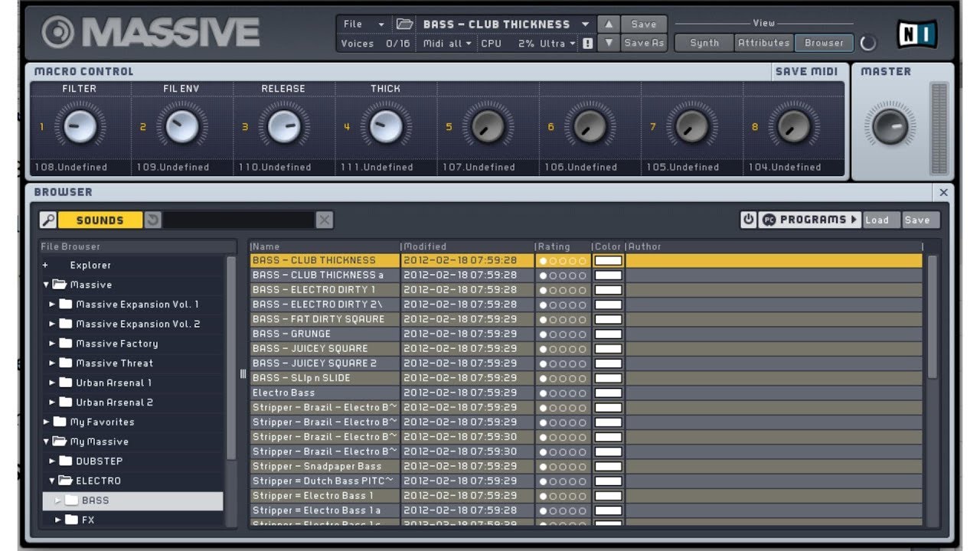Image resolution: width=980 pixels, height=551 pixels.
Task: Clear the search field with X
Action: (325, 220)
